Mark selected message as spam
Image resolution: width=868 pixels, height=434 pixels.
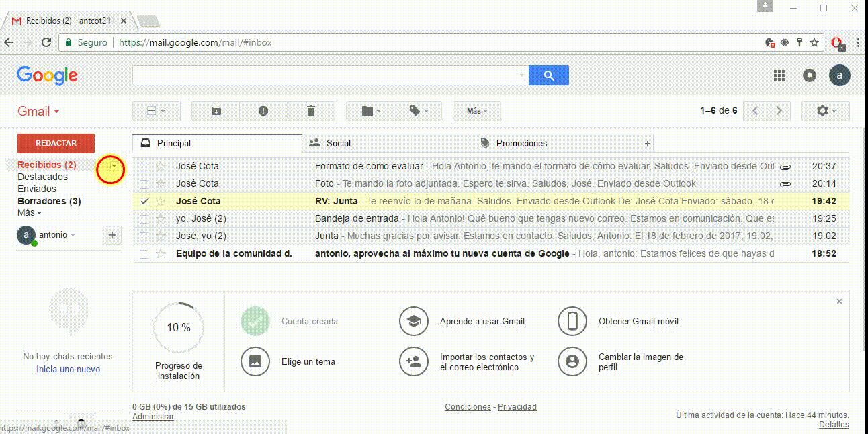tap(263, 111)
